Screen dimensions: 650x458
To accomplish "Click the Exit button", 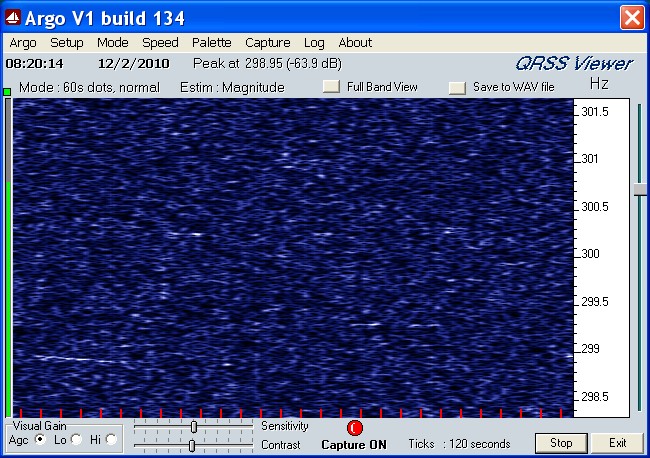I will pos(617,443).
